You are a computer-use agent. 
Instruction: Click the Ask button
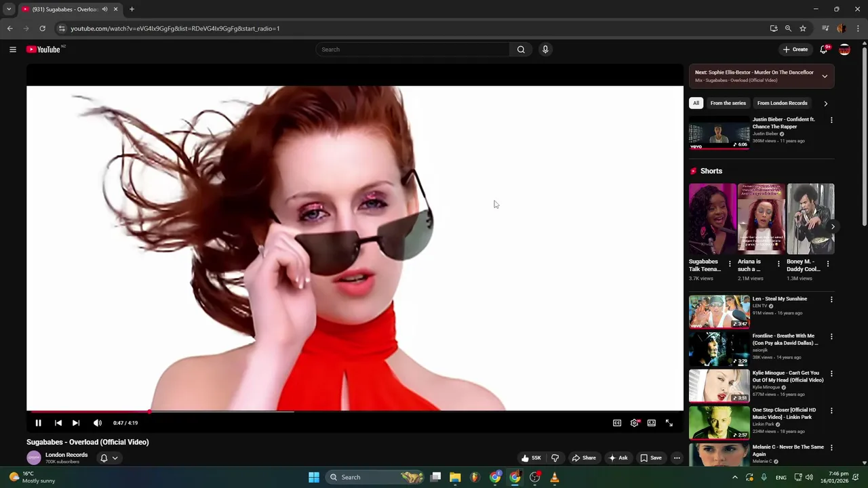click(x=618, y=458)
